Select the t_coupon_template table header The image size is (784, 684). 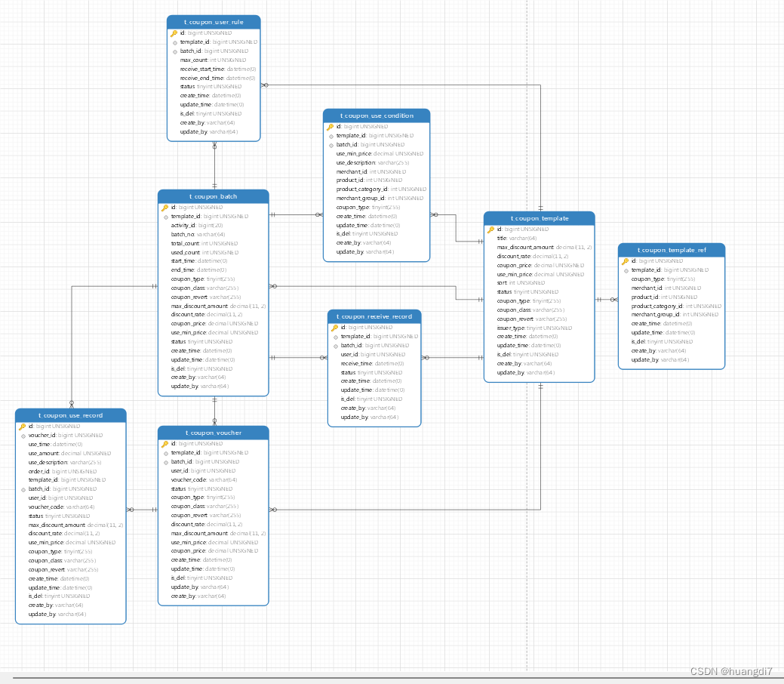(x=539, y=219)
